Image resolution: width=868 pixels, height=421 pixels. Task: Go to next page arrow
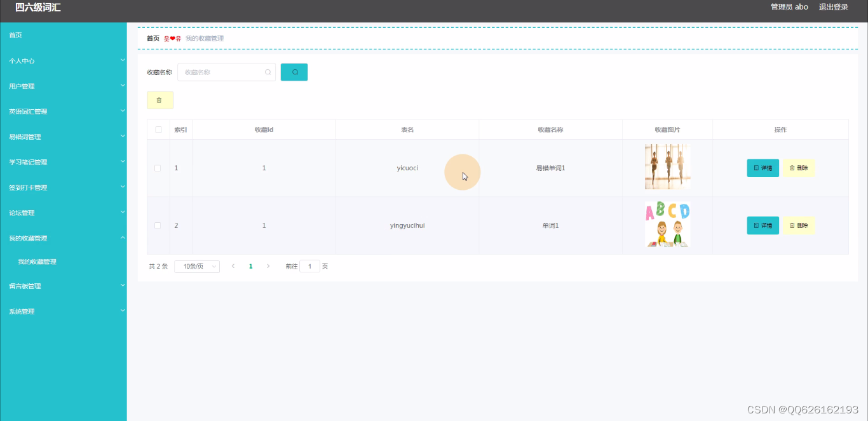point(268,267)
